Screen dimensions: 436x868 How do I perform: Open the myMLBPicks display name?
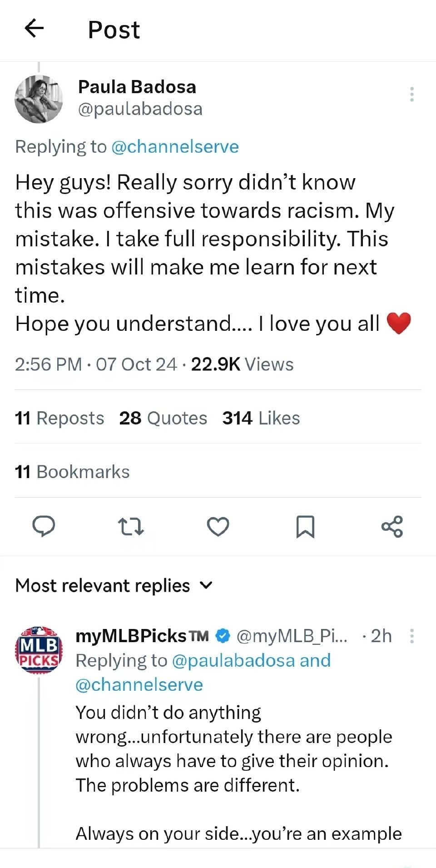pos(142,636)
